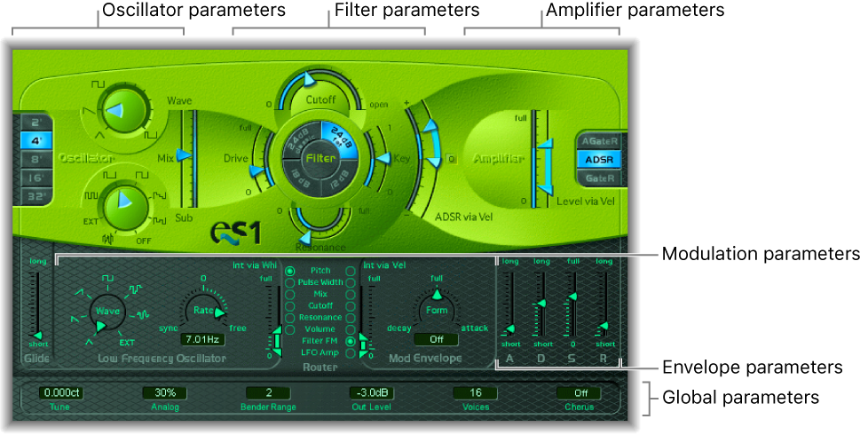Screen dimensions: 868x435
Task: Select the 24dB fat filter mode
Action: 339,140
